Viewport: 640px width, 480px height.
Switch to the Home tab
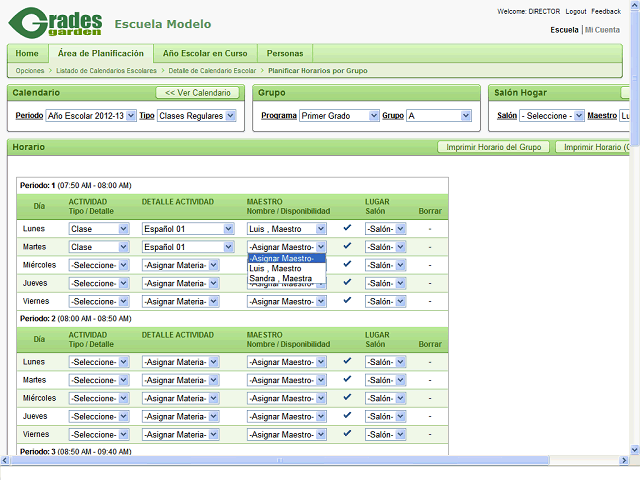coord(27,53)
